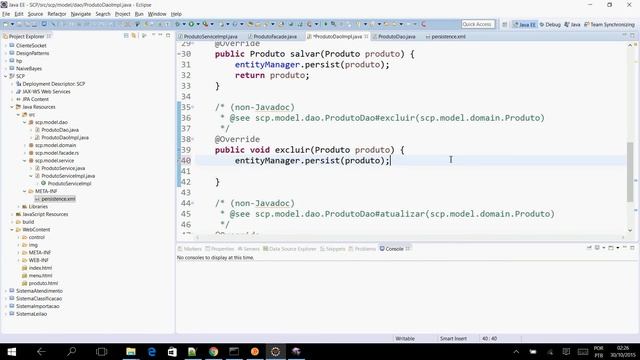Image resolution: width=640 pixels, height=360 pixels.
Task: Expand the Libraries node
Action: [x=18, y=207]
